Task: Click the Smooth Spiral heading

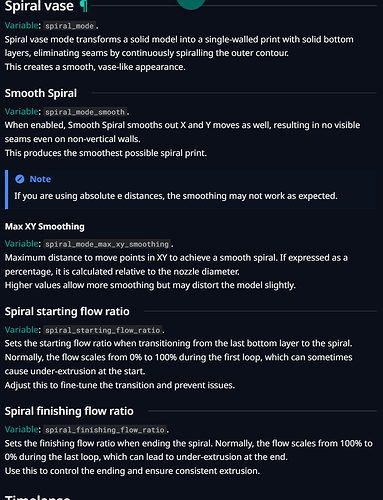Action: click(41, 93)
